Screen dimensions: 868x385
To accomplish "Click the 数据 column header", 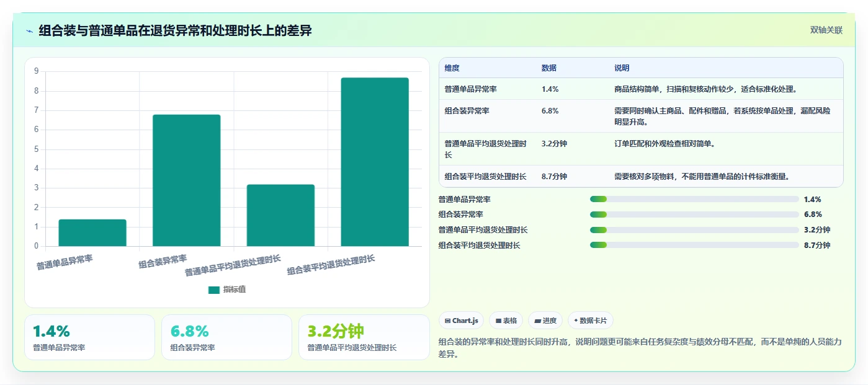I will 549,68.
